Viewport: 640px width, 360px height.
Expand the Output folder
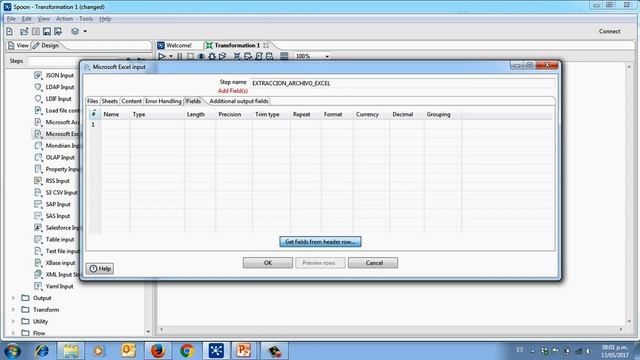tap(13, 298)
